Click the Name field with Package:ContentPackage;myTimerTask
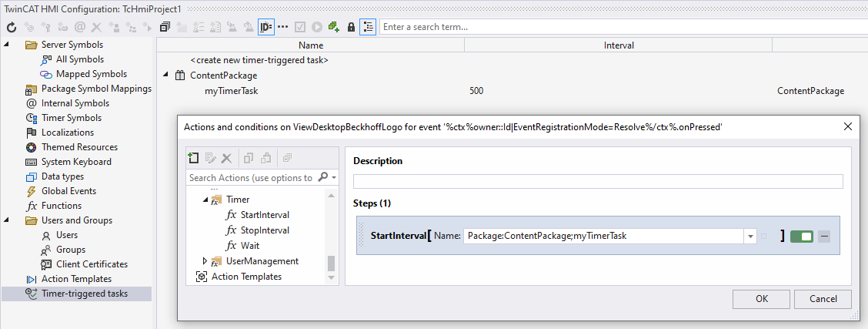 tap(605, 236)
